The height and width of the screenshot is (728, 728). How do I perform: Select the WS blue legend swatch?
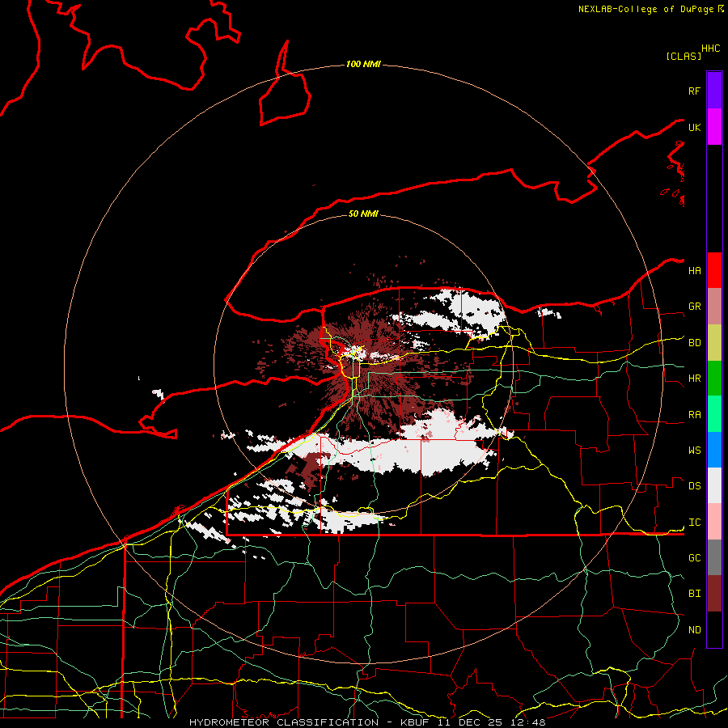click(714, 450)
